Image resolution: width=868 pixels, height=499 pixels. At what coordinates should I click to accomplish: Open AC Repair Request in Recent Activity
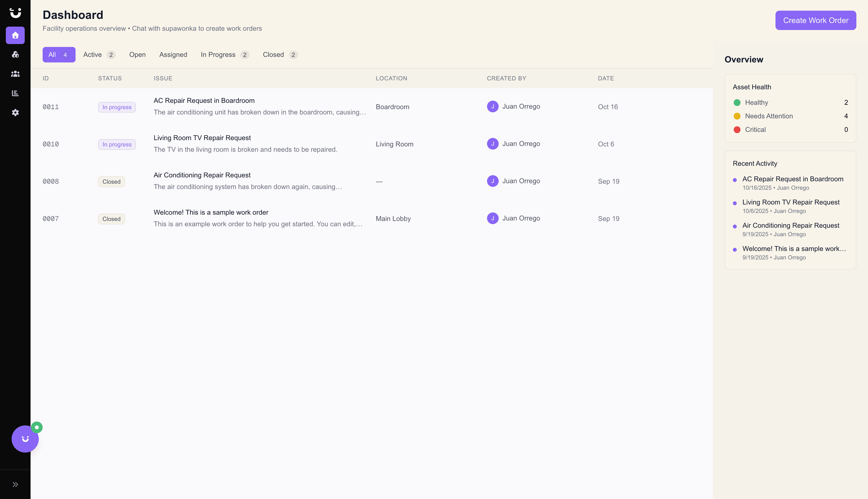(x=792, y=179)
